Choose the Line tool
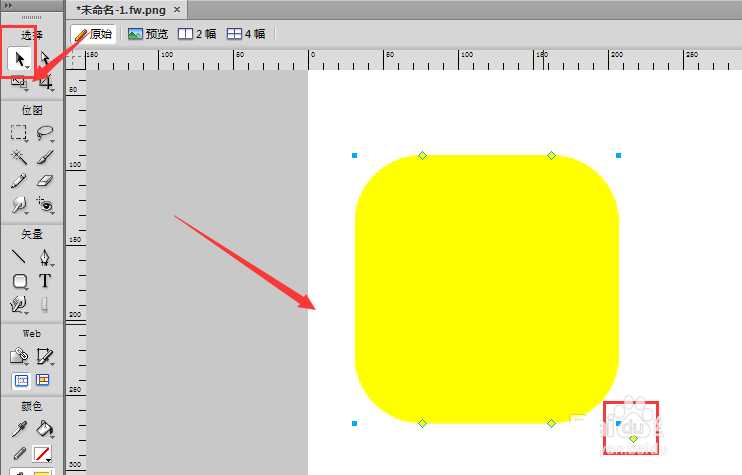The width and height of the screenshot is (742, 475). pos(19,257)
